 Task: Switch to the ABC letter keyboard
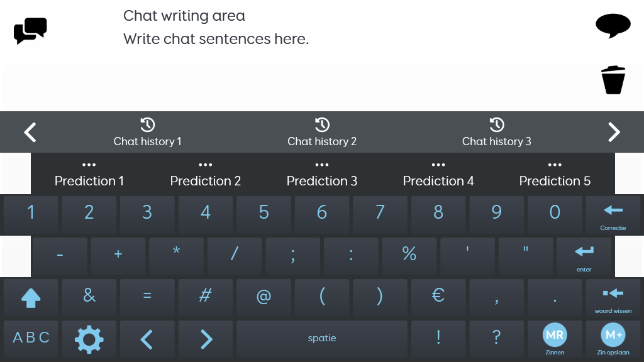tap(31, 339)
